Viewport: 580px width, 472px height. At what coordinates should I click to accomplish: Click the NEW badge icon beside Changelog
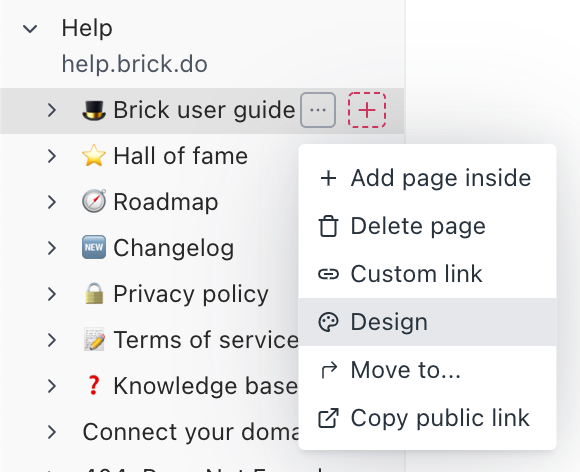(x=94, y=247)
